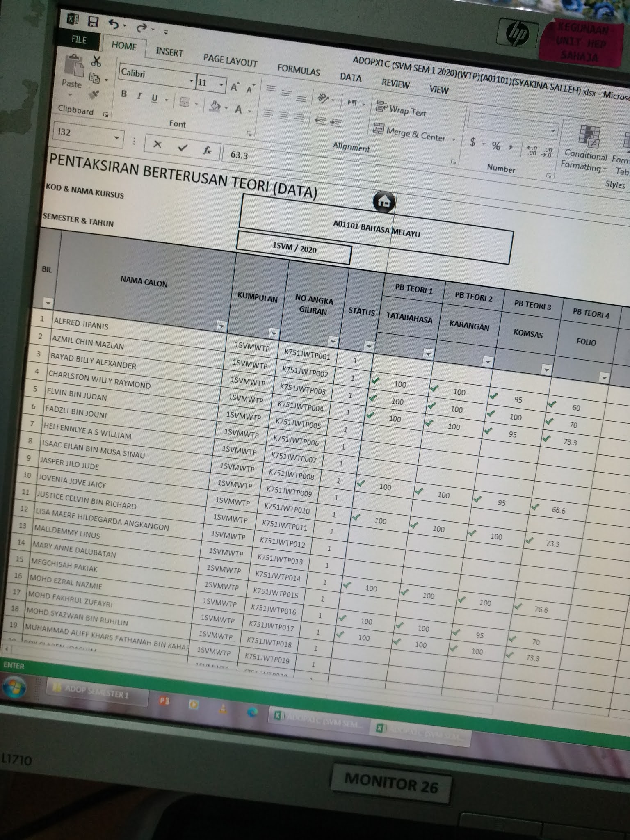Screen dimensions: 630x840
Task: Open the Borders button
Action: coord(185,102)
